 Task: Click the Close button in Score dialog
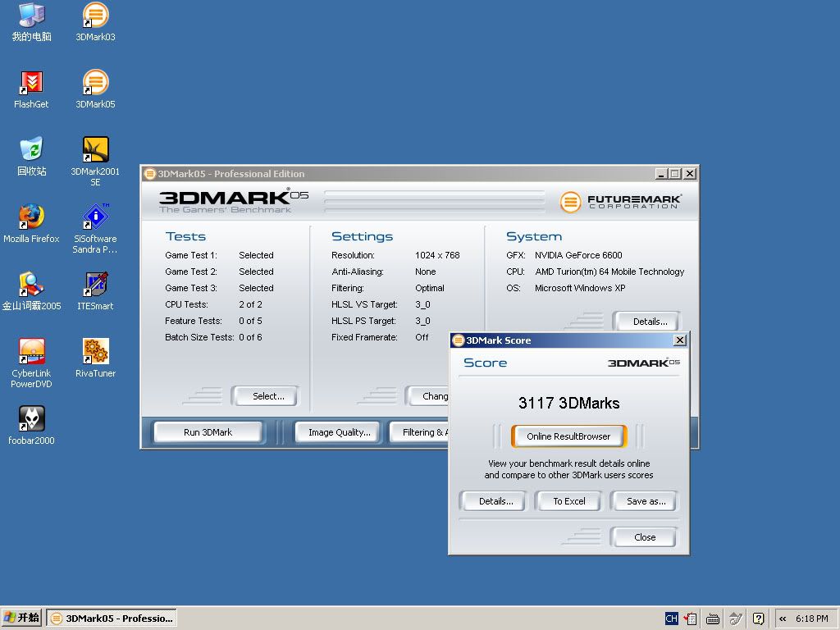pyautogui.click(x=645, y=537)
